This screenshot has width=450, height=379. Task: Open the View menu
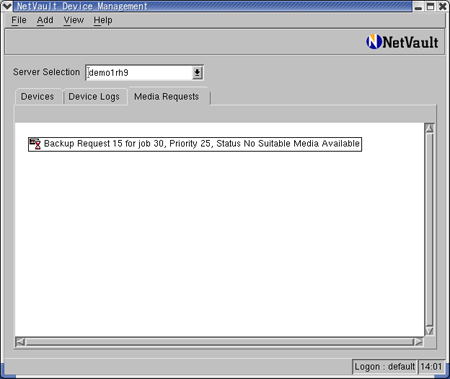coord(74,20)
